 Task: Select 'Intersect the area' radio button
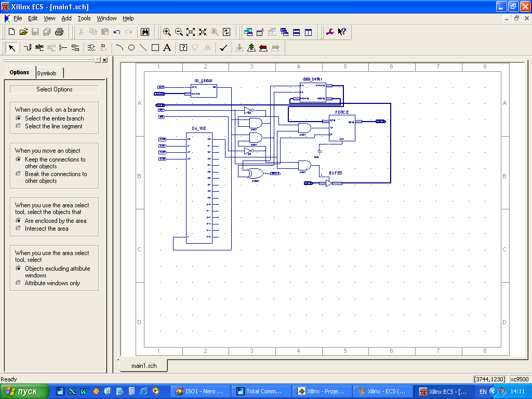[x=19, y=229]
